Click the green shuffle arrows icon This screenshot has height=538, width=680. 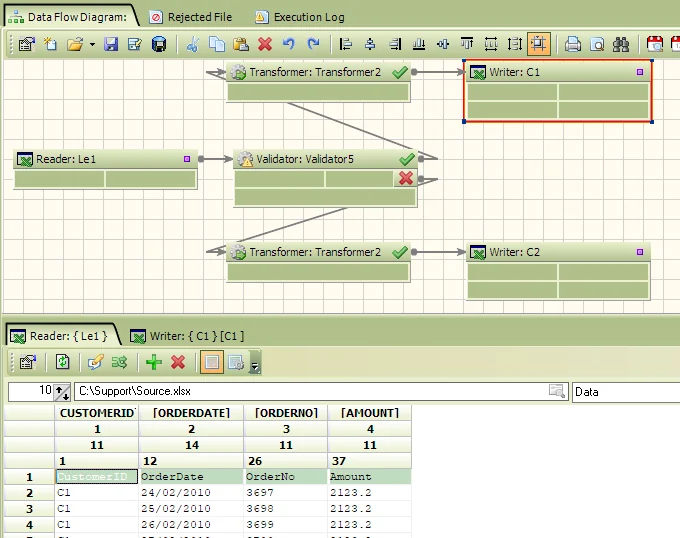(119, 362)
